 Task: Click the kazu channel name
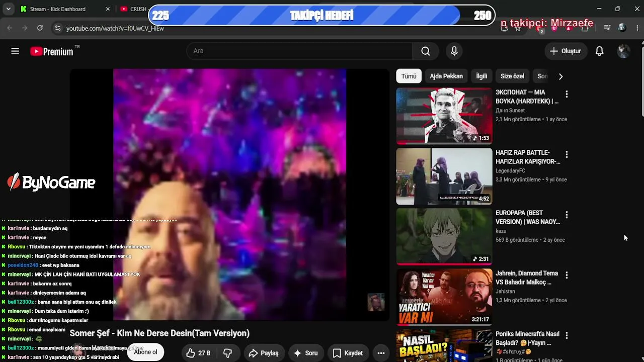click(501, 231)
